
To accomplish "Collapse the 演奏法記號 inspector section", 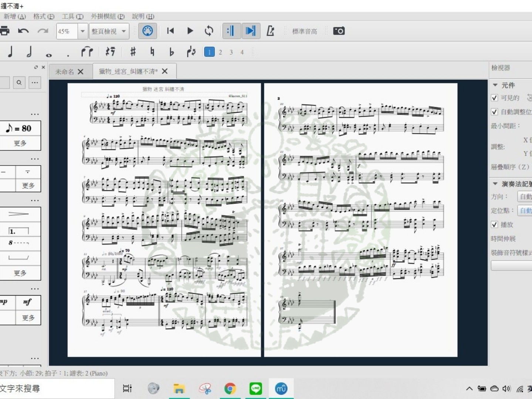I will pos(495,184).
